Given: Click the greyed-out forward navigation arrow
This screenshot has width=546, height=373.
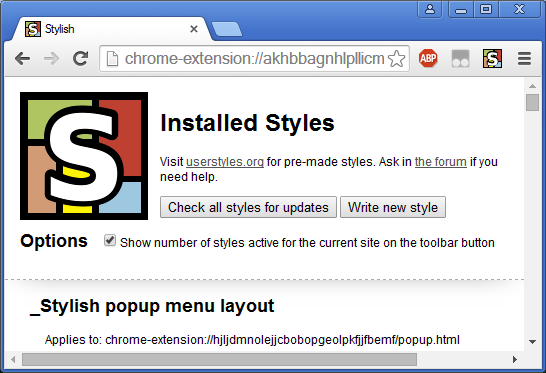Looking at the screenshot, I should pos(52,59).
